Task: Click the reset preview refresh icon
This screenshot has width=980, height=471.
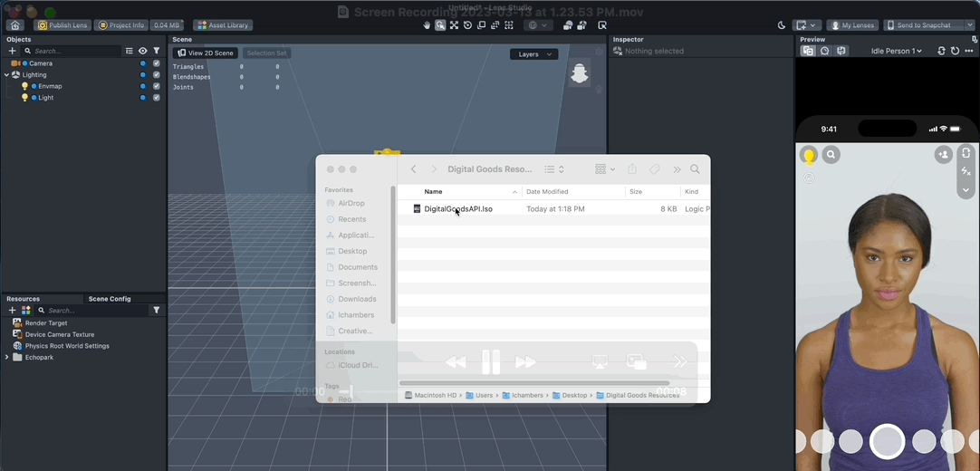Action: coord(955,52)
